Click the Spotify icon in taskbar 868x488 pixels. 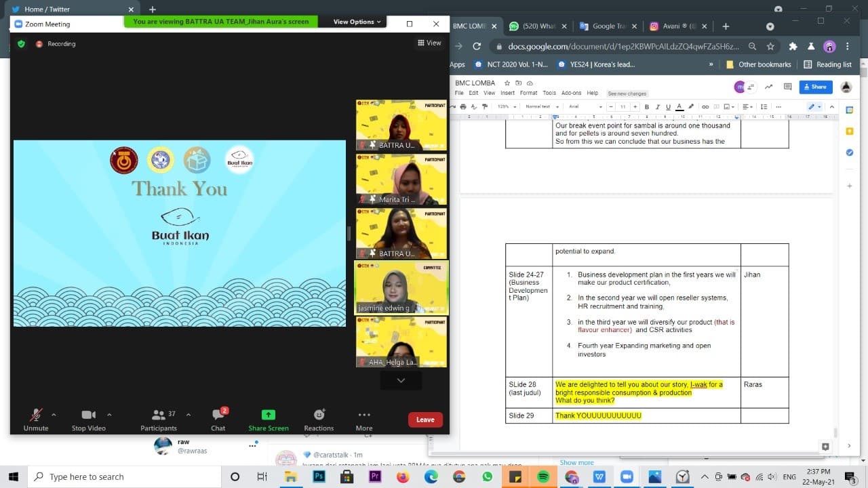pyautogui.click(x=543, y=476)
